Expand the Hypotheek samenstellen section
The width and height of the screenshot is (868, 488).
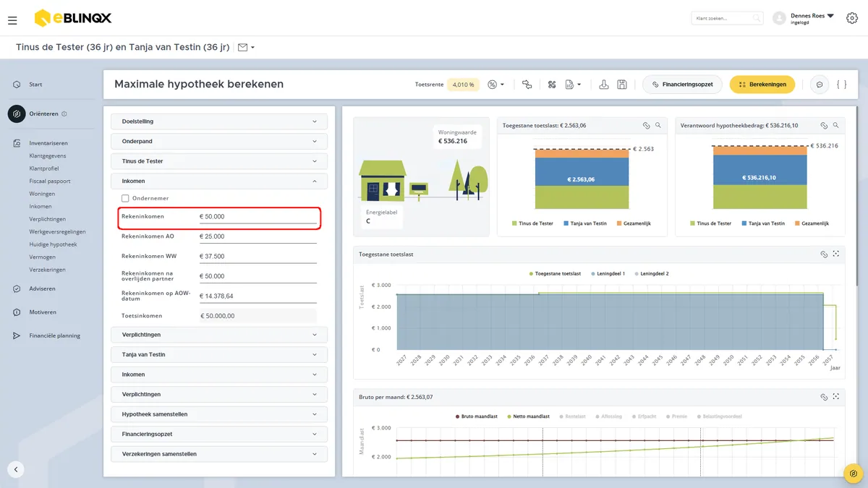pyautogui.click(x=219, y=414)
